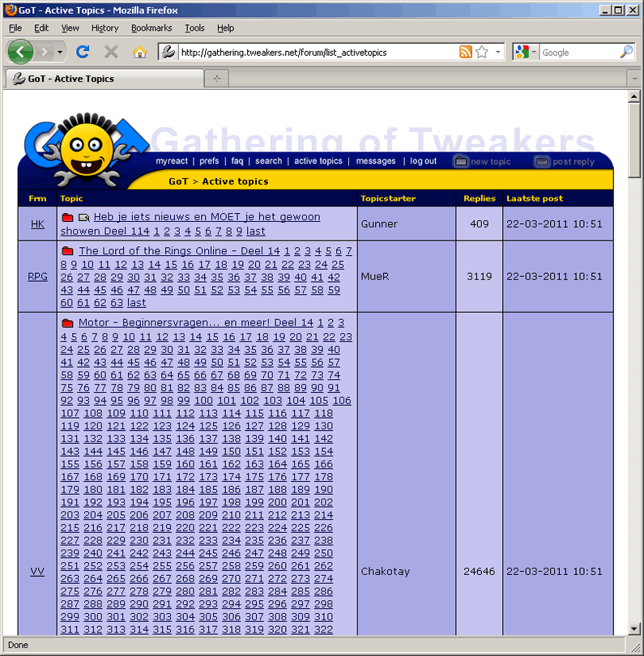
Task: Click the vertical scrollbar thumb
Action: coord(634,141)
